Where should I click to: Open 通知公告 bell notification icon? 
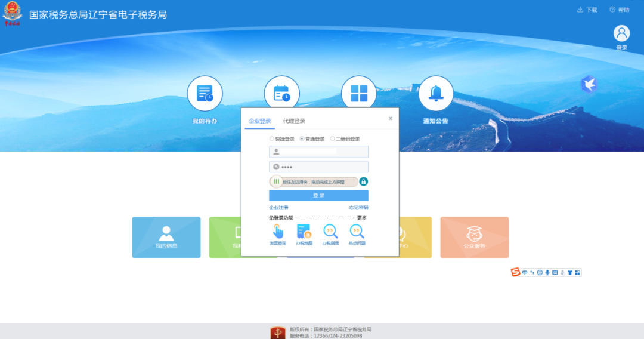click(x=436, y=94)
